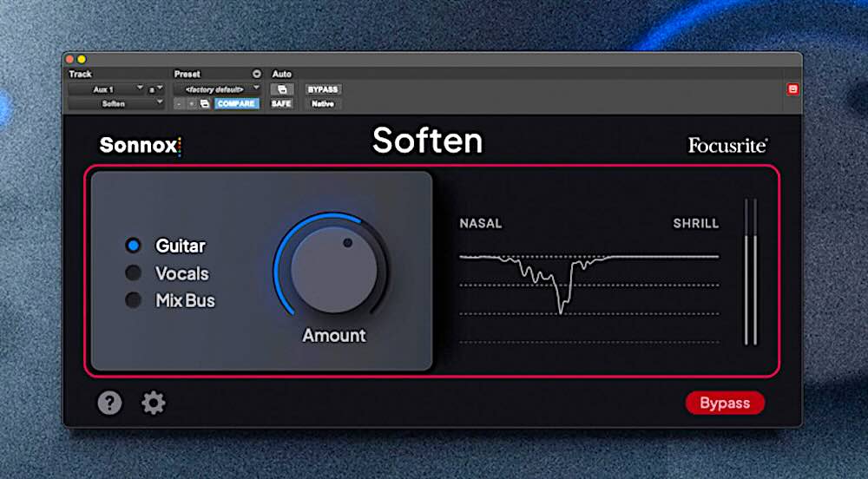The width and height of the screenshot is (868, 479).
Task: Click the red Bypass button at bottom
Action: 725,403
